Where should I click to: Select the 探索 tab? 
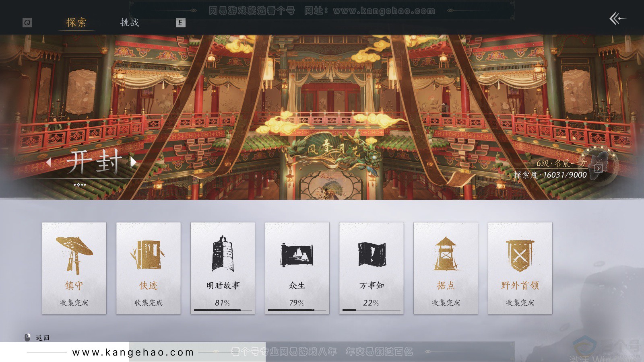click(x=76, y=23)
